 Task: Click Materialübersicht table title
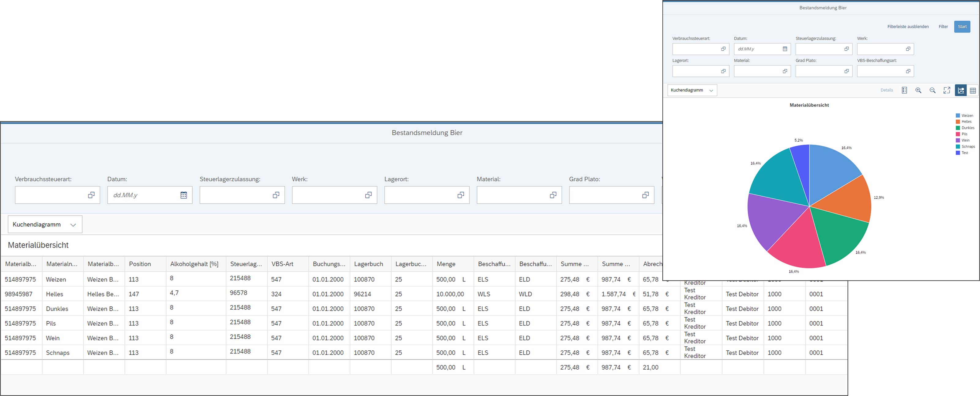38,245
